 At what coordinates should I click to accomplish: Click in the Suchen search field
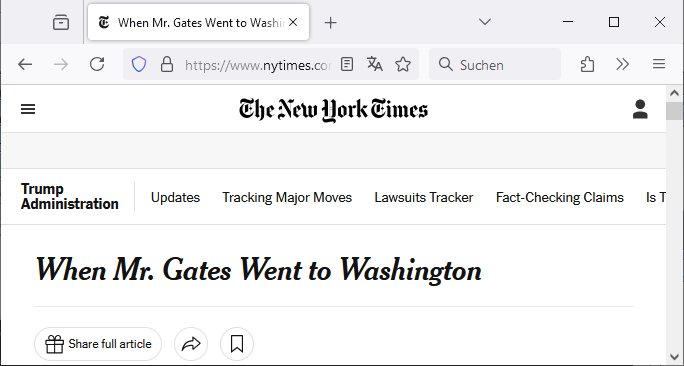click(x=495, y=65)
